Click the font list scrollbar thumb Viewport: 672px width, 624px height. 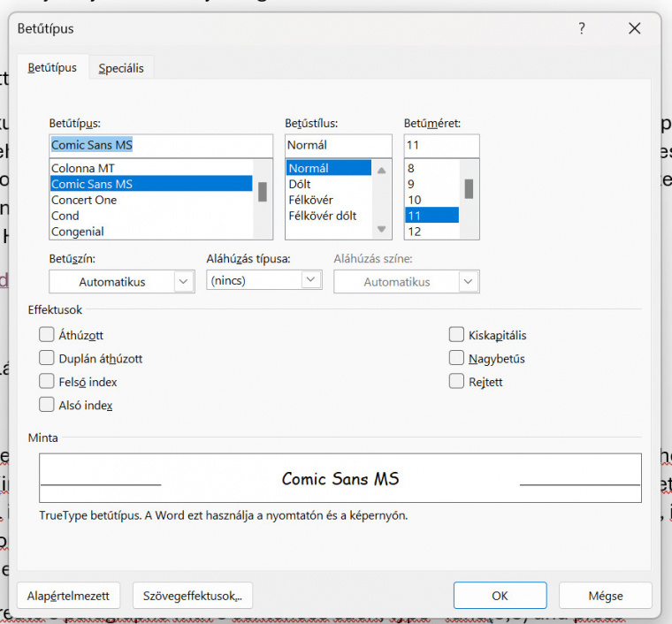[263, 192]
